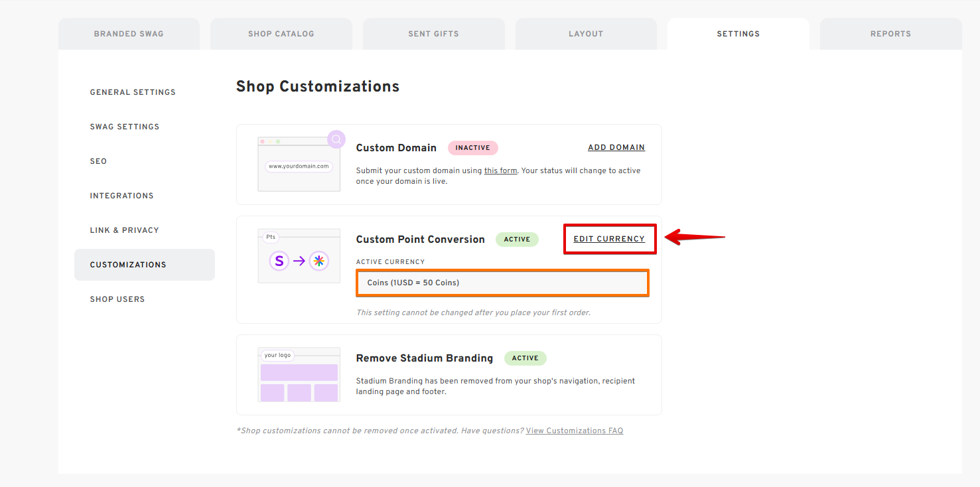Select General Settings in the sidebar
The image size is (980, 487).
tap(133, 92)
